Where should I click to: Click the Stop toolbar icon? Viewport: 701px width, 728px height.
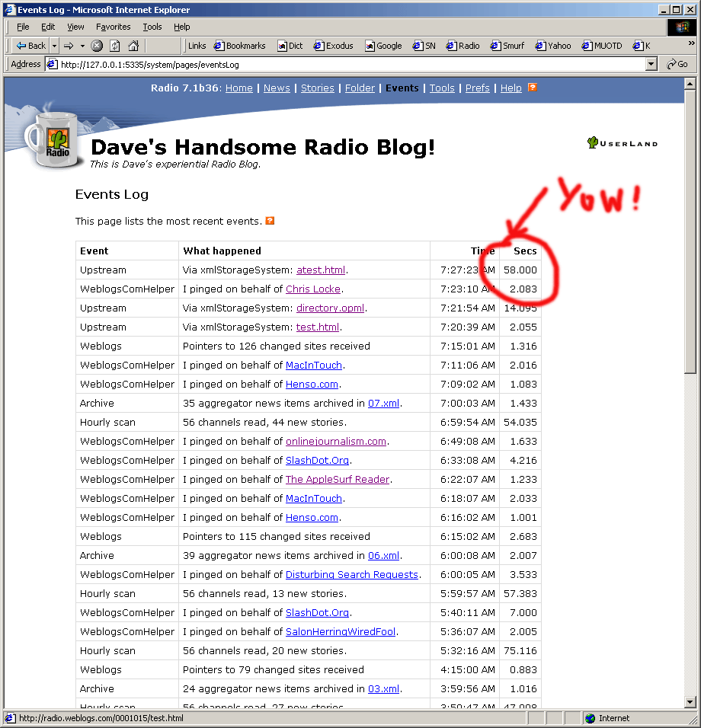[x=97, y=46]
